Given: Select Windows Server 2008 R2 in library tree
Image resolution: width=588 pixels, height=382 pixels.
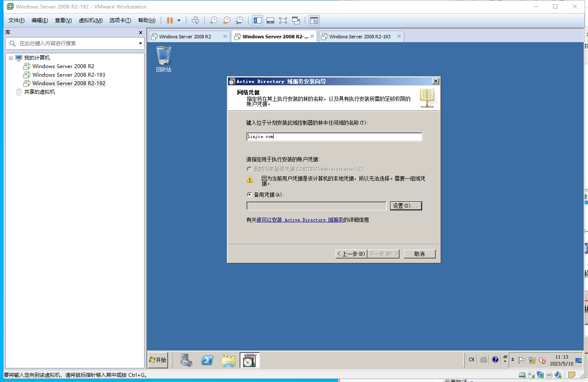Looking at the screenshot, I should click(x=63, y=66).
